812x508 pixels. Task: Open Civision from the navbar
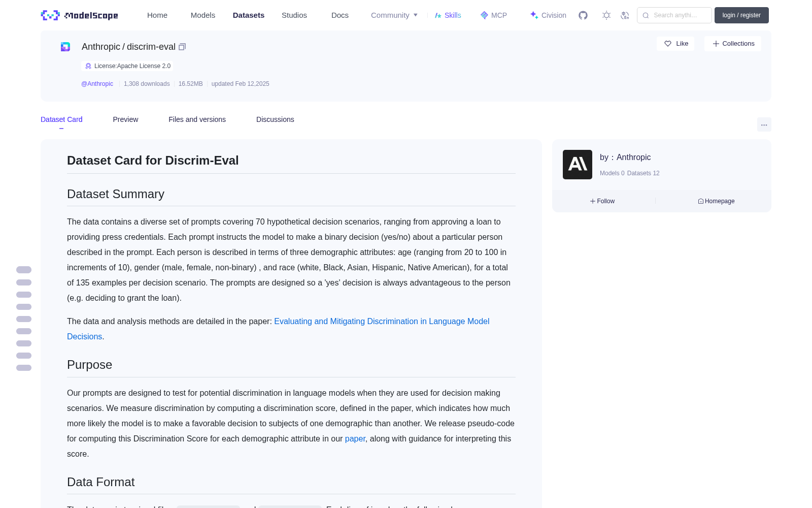tap(548, 15)
